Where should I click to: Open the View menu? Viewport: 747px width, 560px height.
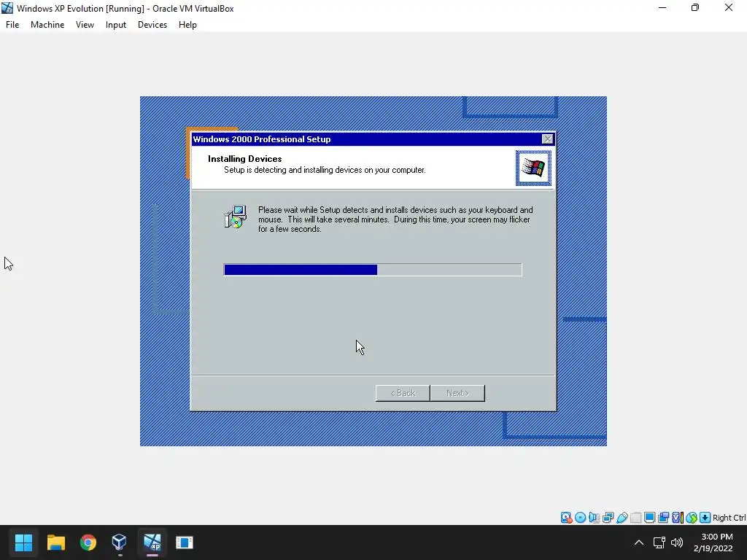pos(85,25)
